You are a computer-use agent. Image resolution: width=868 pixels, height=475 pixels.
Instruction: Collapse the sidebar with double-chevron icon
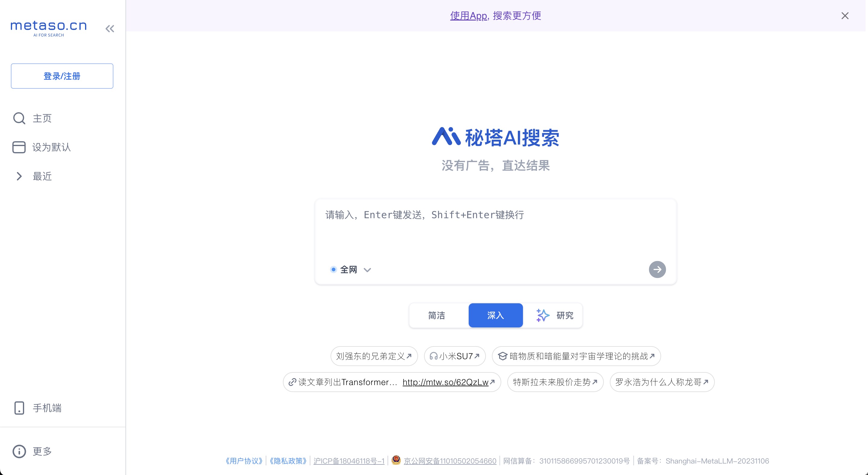[110, 29]
